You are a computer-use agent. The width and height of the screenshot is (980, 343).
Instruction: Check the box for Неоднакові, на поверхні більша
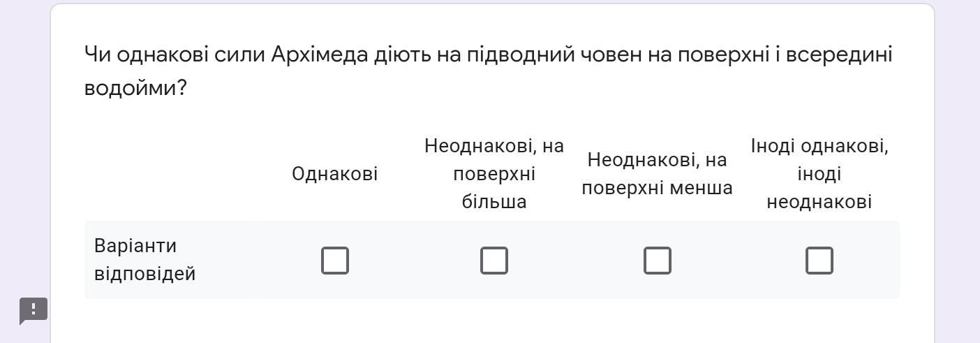pyautogui.click(x=494, y=261)
